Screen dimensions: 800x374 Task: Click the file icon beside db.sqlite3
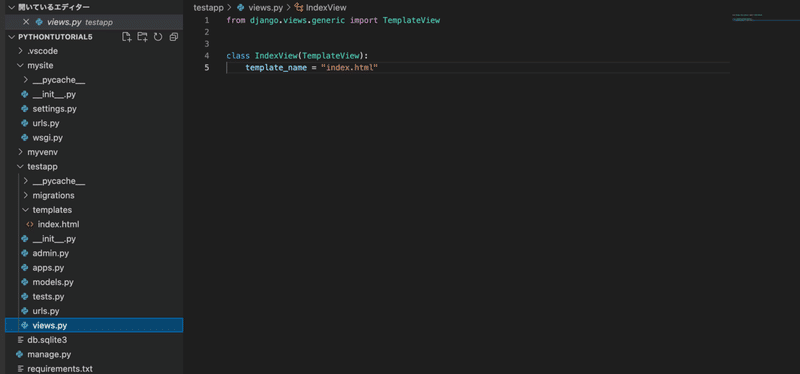[x=20, y=340]
